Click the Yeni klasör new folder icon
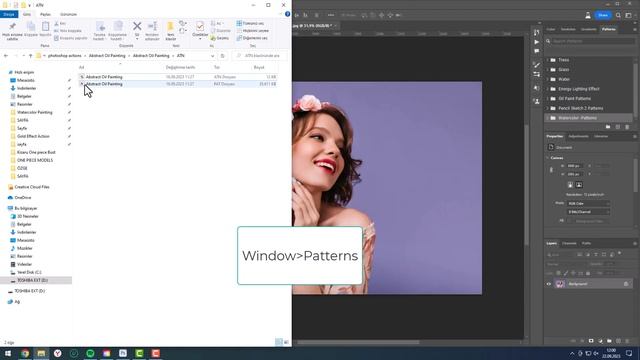The width and height of the screenshot is (640, 360). (x=171, y=27)
